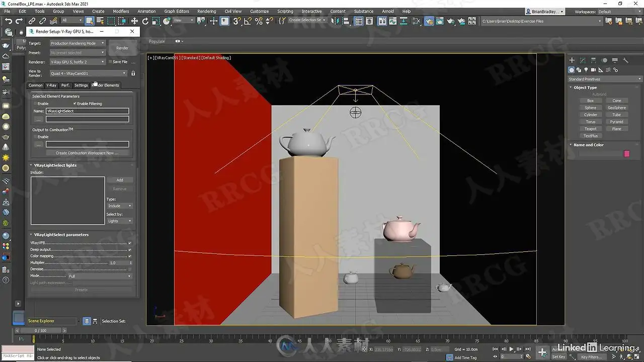Screen dimensions: 644x362
Task: Toggle the view-to-render lock icon
Action: tap(133, 73)
